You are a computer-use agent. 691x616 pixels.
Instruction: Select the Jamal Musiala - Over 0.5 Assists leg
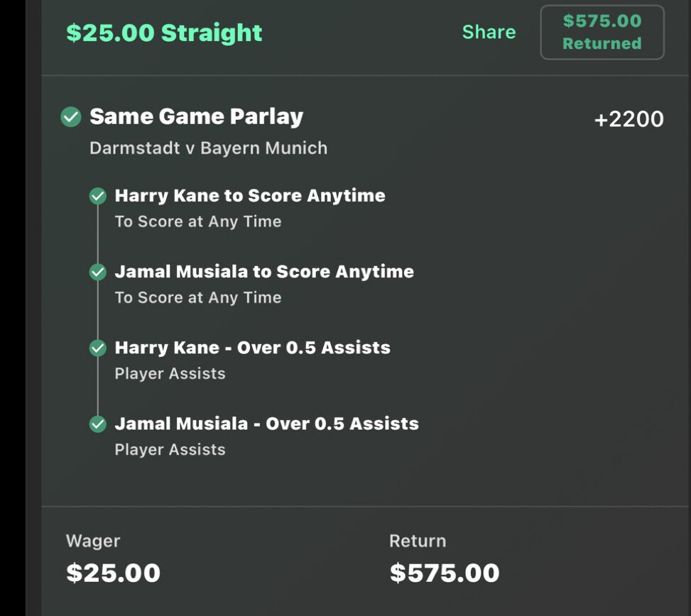pos(266,424)
